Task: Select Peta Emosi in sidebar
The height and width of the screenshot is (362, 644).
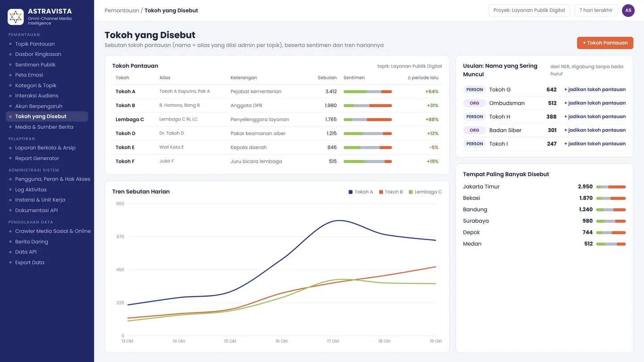Action: coord(29,75)
